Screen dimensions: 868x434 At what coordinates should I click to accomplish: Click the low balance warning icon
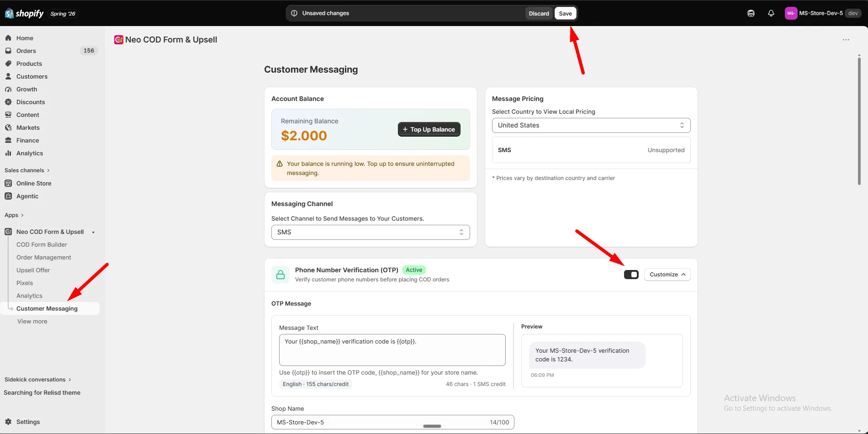[x=280, y=164]
